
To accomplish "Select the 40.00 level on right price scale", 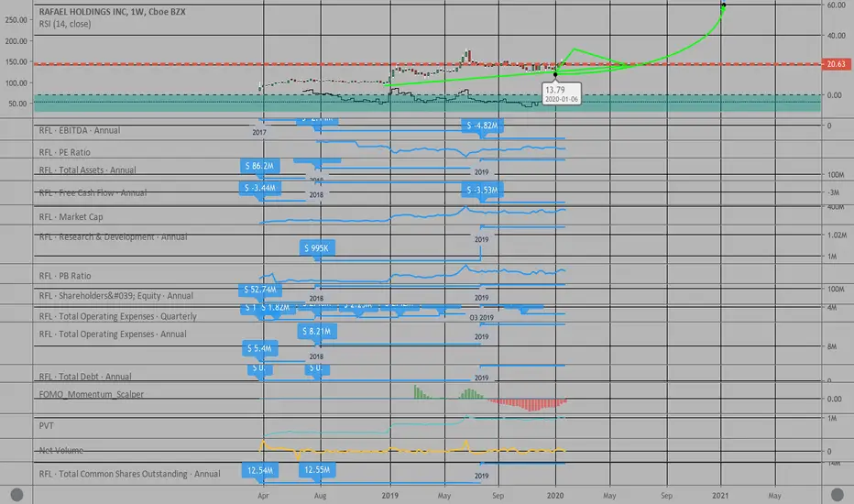I will coord(836,36).
